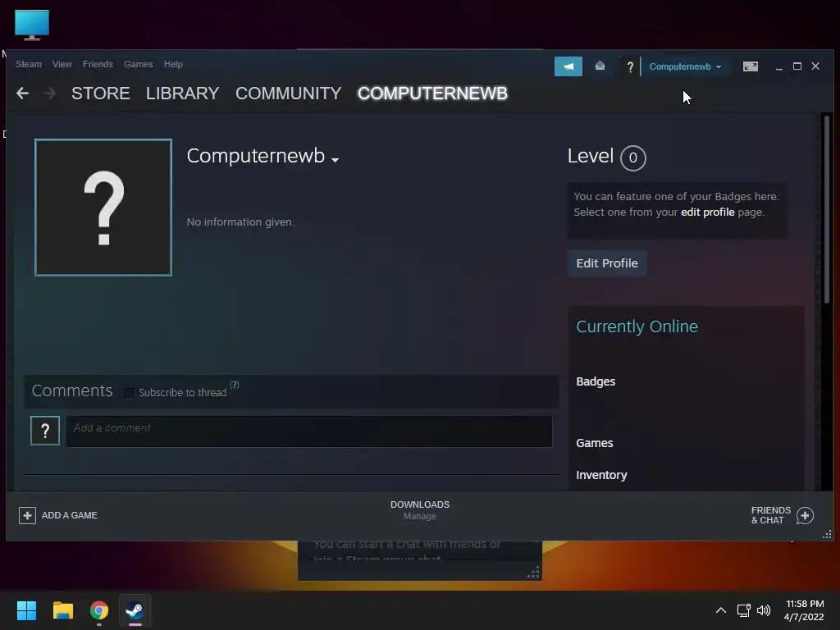The width and height of the screenshot is (840, 630).
Task: Click FRIENDS & CHAT text
Action: pyautogui.click(x=770, y=515)
